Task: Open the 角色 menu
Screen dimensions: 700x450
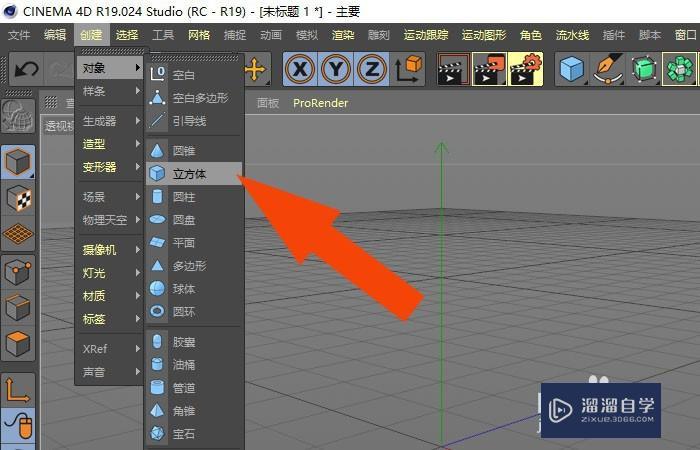Action: click(531, 35)
